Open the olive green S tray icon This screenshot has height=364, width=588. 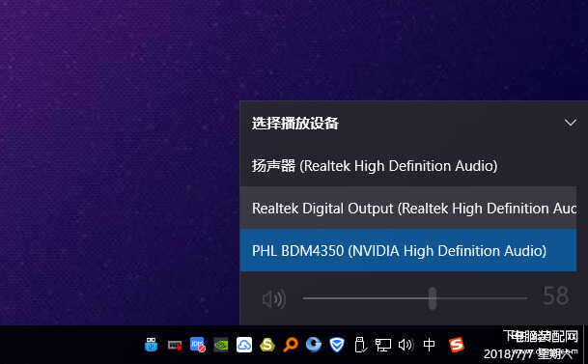pos(267,345)
